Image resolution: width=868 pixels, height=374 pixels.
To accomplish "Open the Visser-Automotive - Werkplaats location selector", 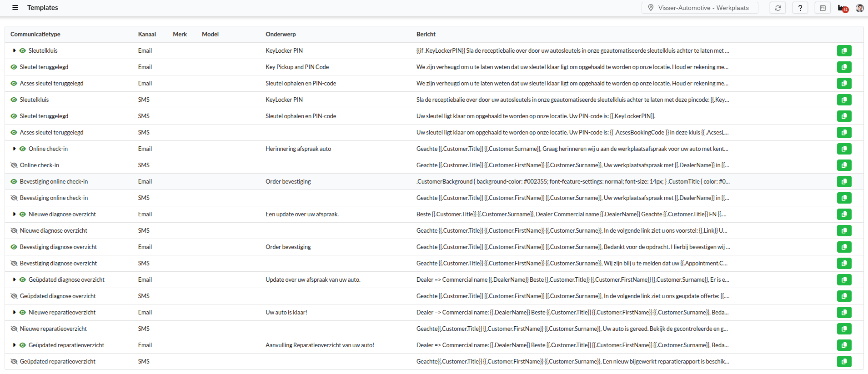I will pos(699,8).
